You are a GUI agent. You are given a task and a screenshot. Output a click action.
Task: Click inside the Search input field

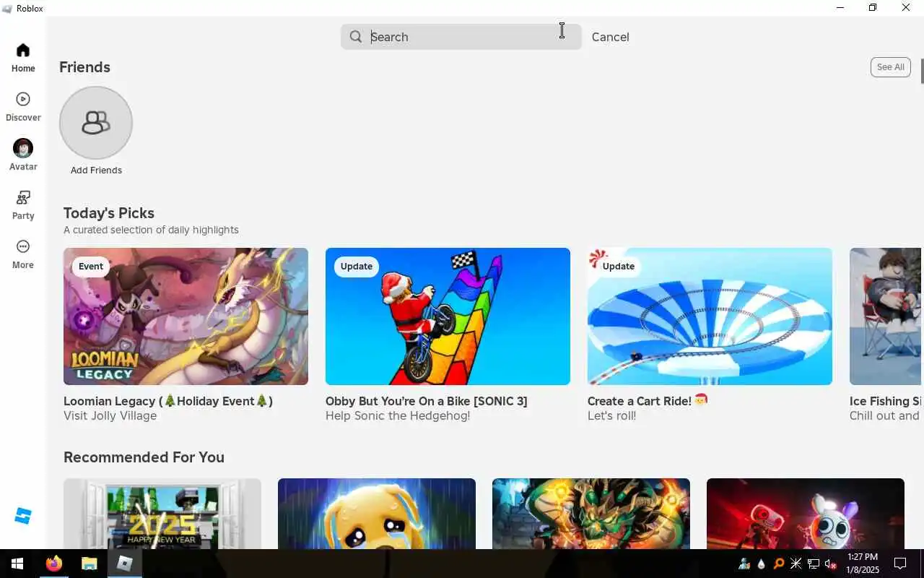(461, 37)
